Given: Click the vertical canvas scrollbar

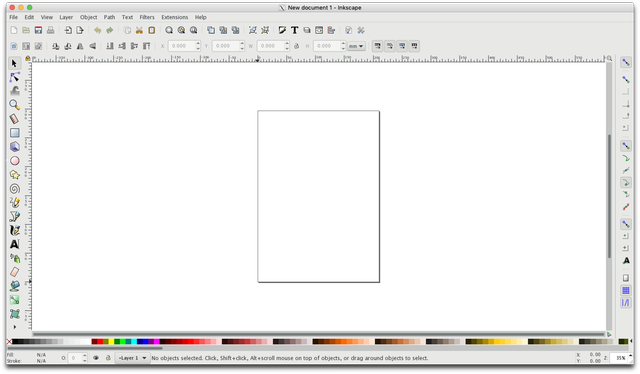Looking at the screenshot, I should pyautogui.click(x=609, y=196).
